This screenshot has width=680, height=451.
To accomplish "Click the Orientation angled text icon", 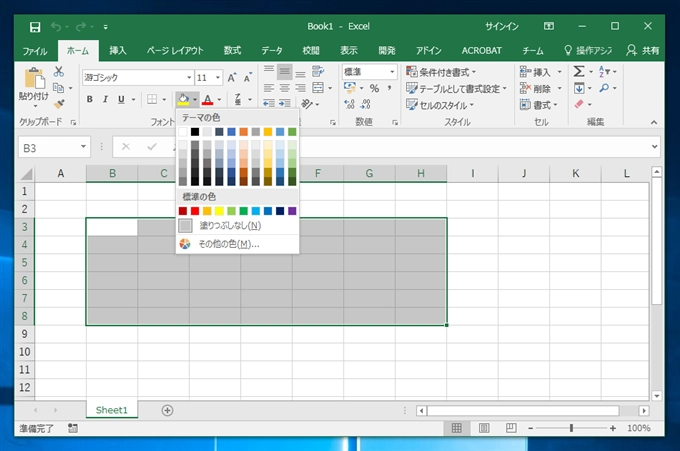I will point(307,104).
